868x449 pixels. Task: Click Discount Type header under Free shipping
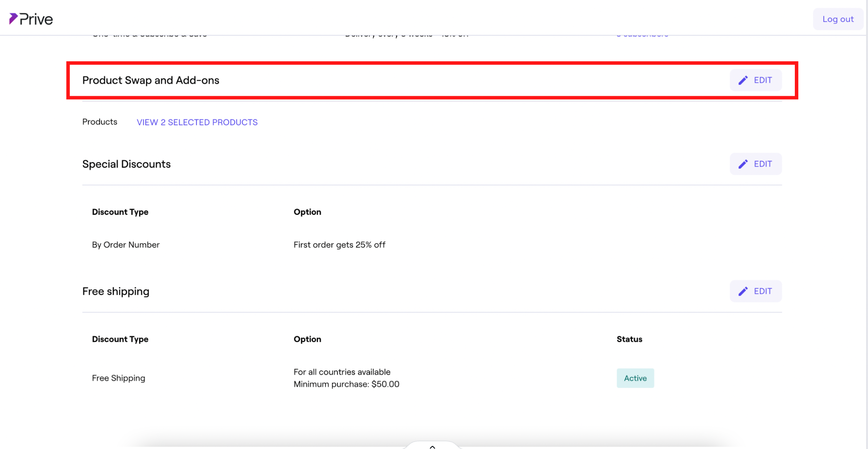pos(120,339)
